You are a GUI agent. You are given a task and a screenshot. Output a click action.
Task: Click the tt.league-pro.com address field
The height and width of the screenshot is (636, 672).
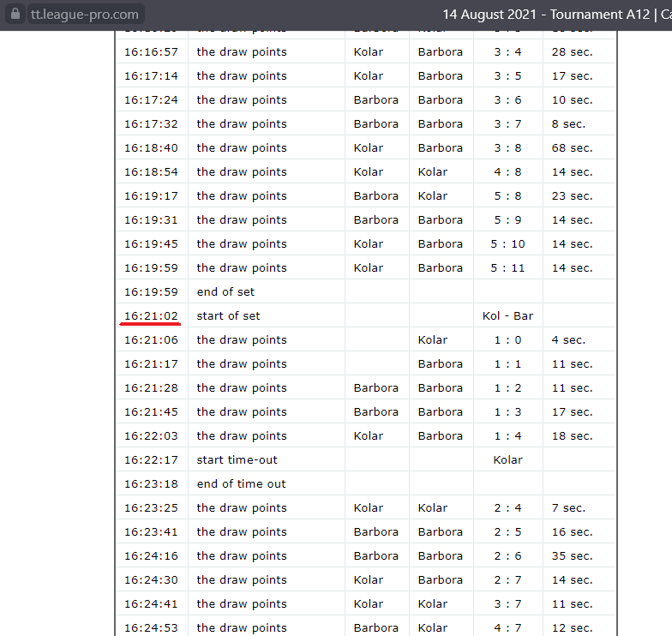84,15
